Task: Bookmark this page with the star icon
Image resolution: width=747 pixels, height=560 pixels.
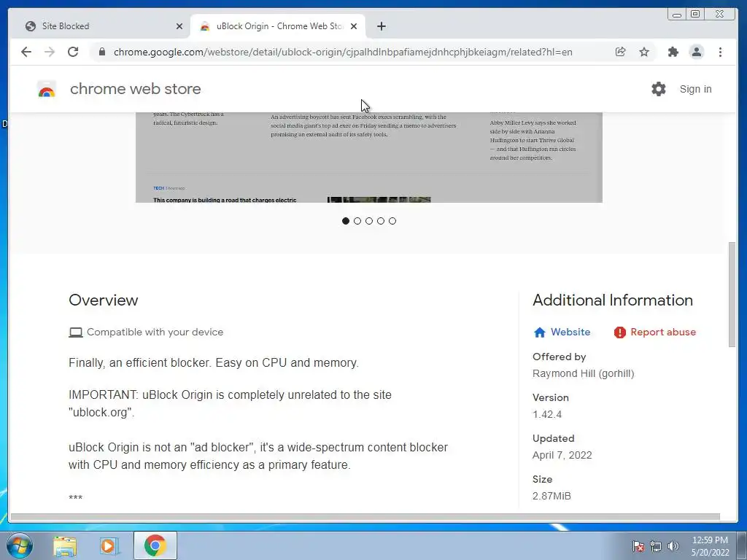Action: tap(644, 52)
